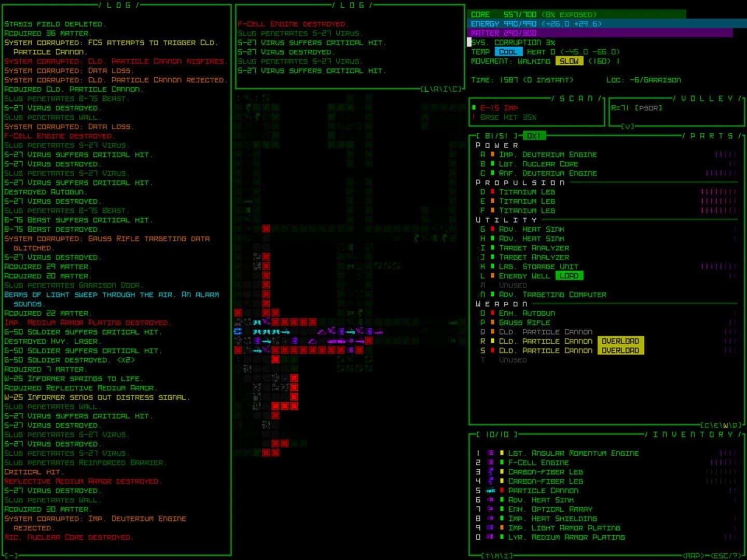Disable LOAD mode on the Energy Well
This screenshot has width=747, height=560.
pyautogui.click(x=569, y=275)
